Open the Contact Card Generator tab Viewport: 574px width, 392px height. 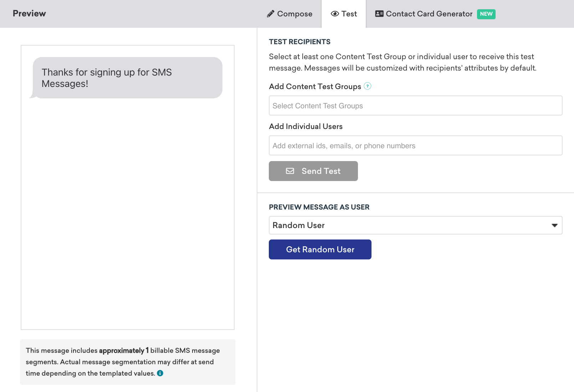click(x=435, y=14)
